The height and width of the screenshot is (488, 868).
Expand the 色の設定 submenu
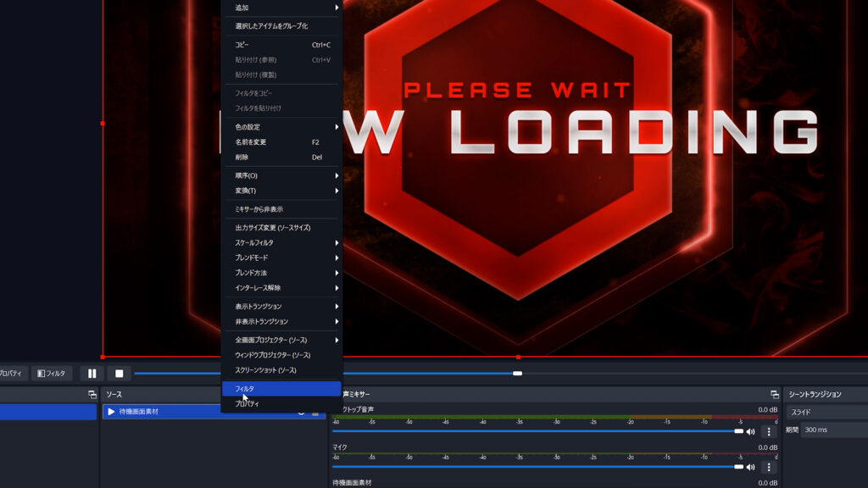click(281, 127)
